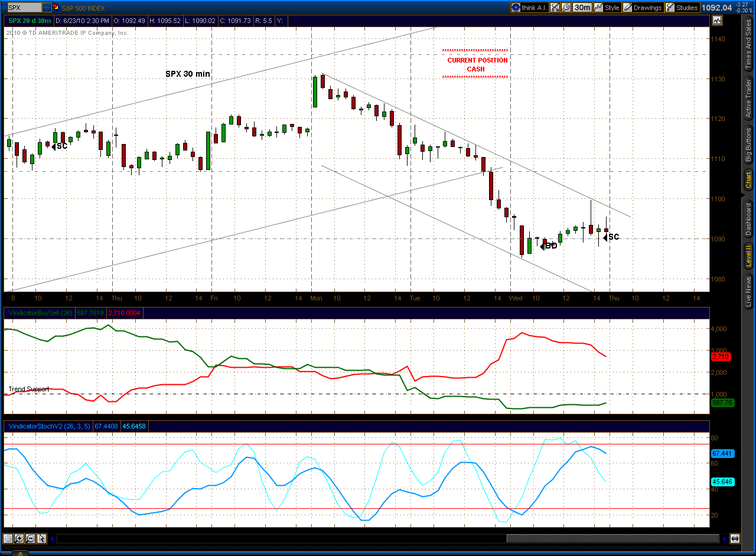Screen dimensions: 756x556
Task: Click first bottom-left chart tool icon
Action: point(8,538)
